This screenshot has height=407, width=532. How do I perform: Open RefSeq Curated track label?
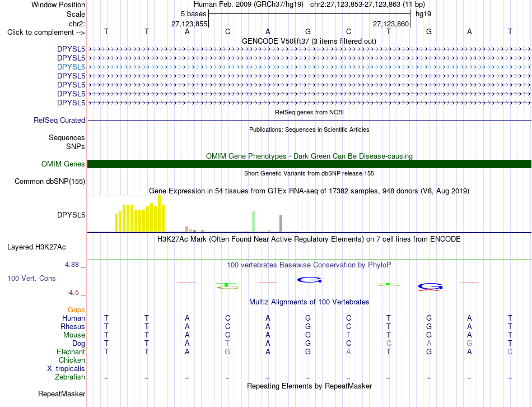pos(59,121)
